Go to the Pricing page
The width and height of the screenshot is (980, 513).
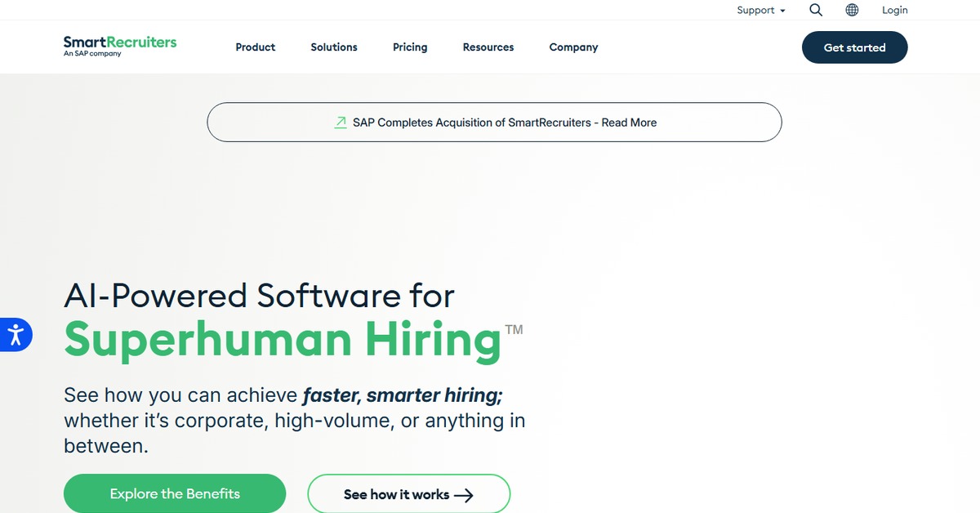point(410,47)
